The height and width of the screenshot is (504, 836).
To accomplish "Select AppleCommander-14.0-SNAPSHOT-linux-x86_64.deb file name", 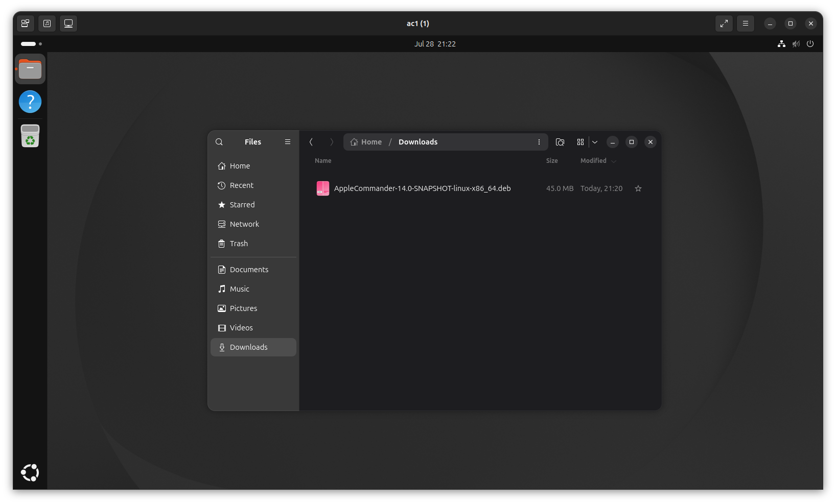I will point(423,188).
